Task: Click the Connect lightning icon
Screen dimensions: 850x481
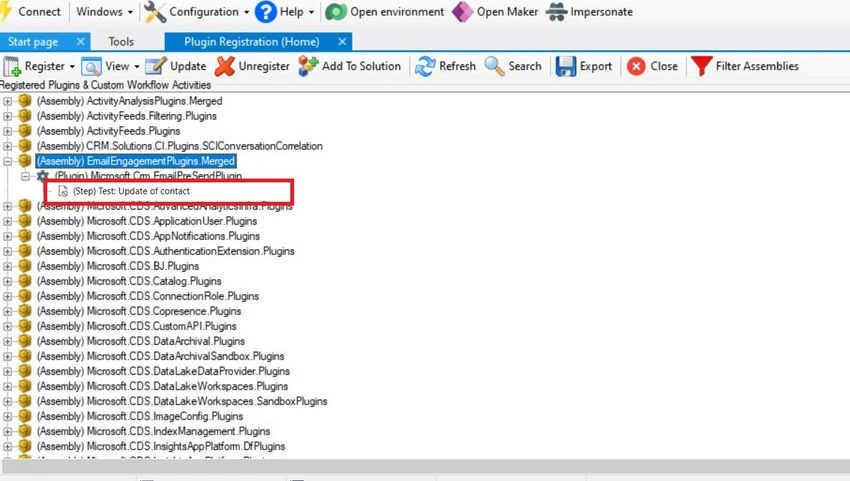Action: click(5, 11)
